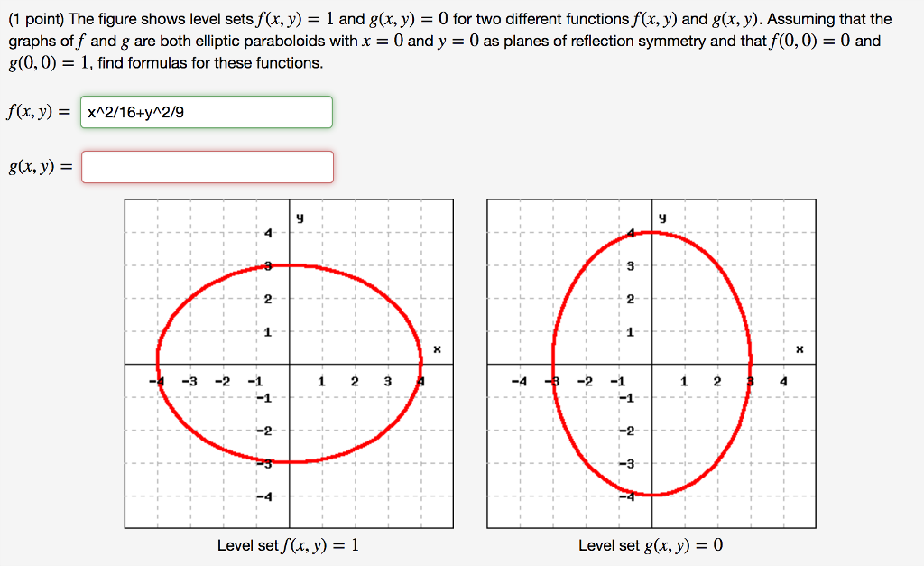Click the f(x, y) answer field containing x^2/16+y^2/9
This screenshot has height=566, width=924.
point(207,113)
